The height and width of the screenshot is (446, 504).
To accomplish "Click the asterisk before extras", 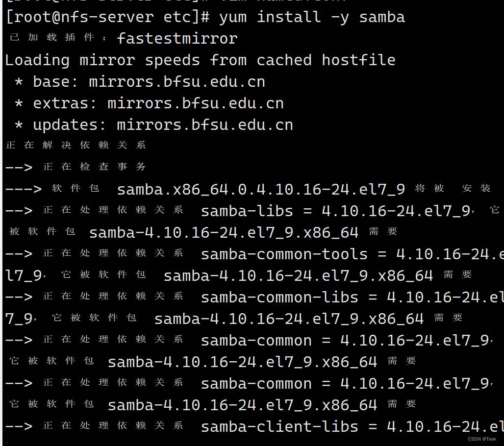I will coord(19,103).
